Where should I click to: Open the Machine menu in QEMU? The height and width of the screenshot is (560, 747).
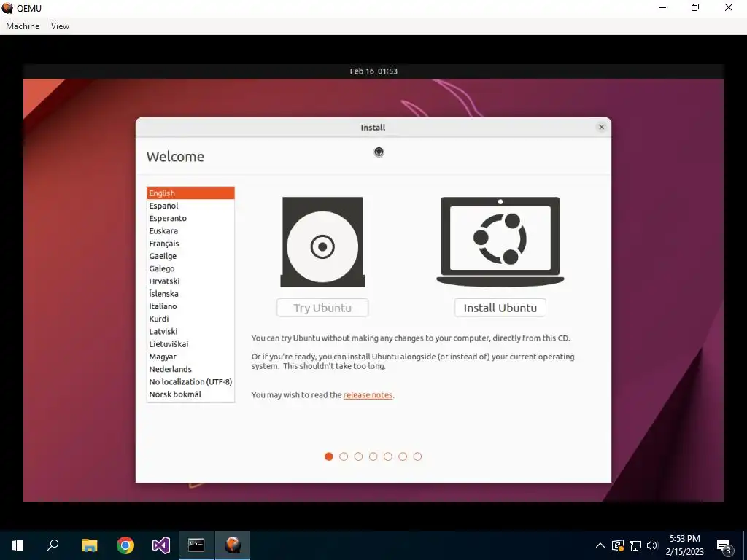click(23, 26)
